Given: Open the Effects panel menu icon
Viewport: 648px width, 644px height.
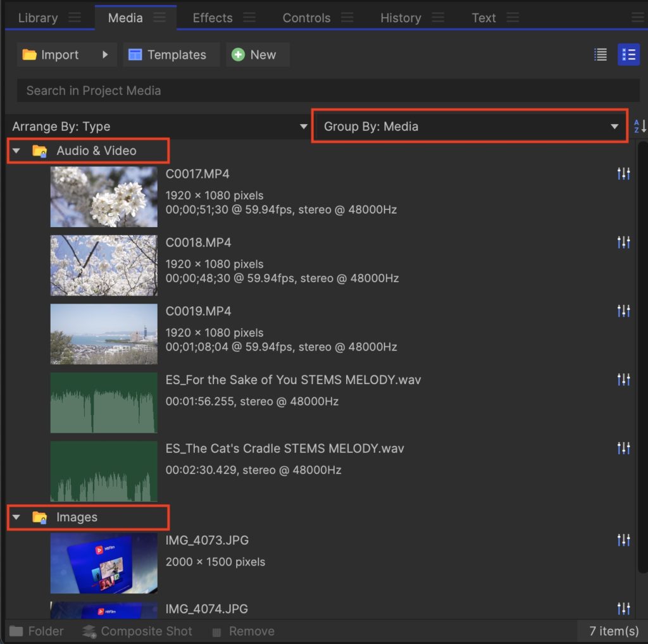Looking at the screenshot, I should [249, 18].
